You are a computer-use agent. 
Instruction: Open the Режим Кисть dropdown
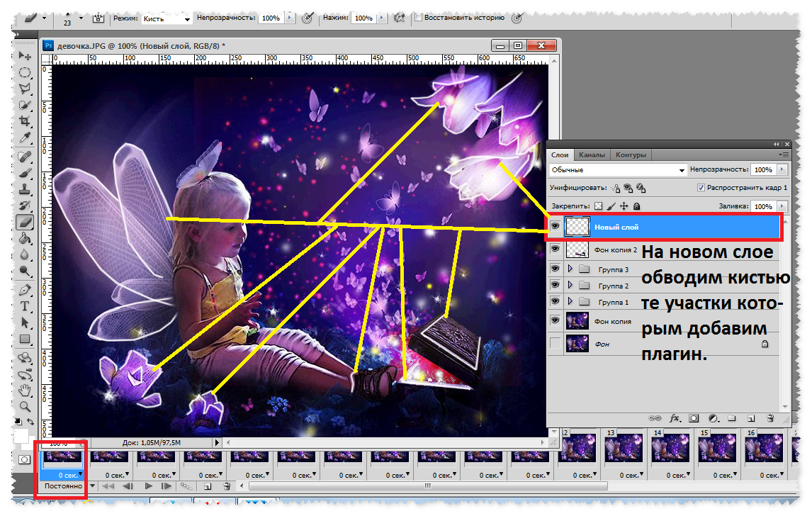click(x=167, y=18)
